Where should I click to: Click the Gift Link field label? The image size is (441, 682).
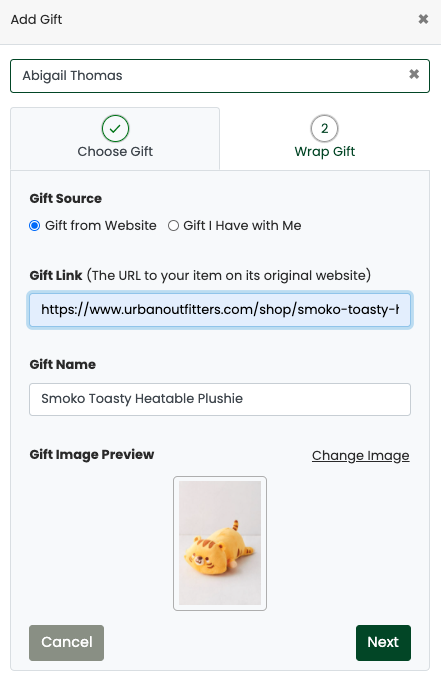(56, 275)
